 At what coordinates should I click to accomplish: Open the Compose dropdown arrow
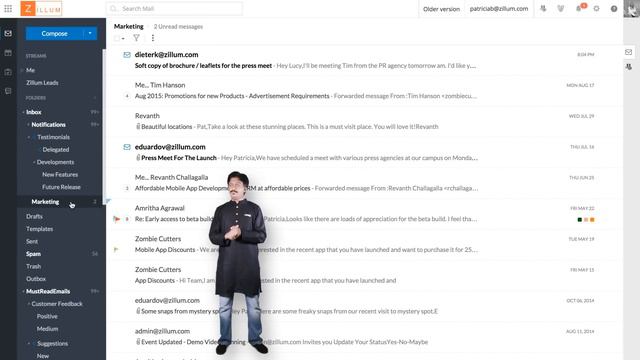click(x=90, y=33)
